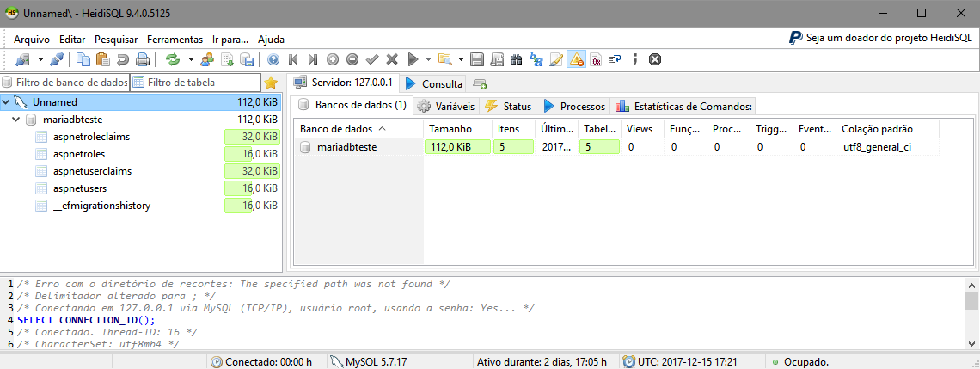
Task: Go to first row icon
Action: pyautogui.click(x=293, y=60)
